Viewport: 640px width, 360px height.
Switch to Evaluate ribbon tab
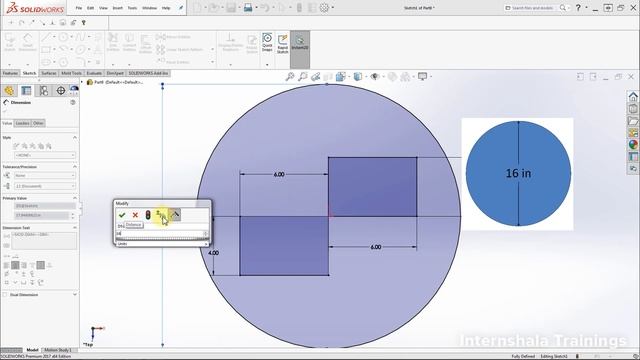[x=94, y=73]
